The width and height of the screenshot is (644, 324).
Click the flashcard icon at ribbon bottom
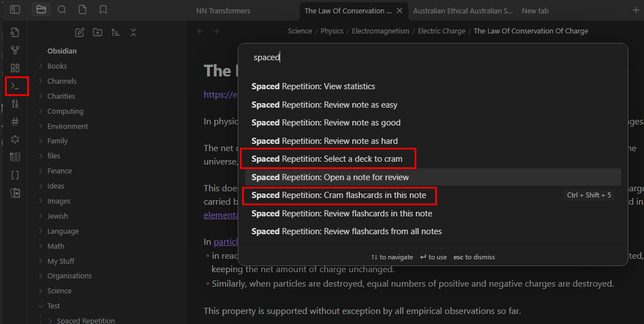coord(15,194)
